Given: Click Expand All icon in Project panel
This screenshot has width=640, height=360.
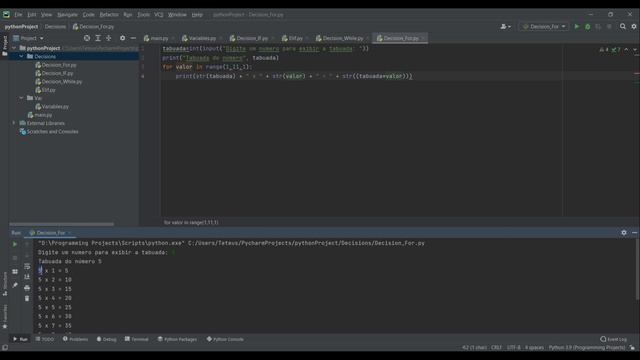Looking at the screenshot, I should tap(98, 38).
